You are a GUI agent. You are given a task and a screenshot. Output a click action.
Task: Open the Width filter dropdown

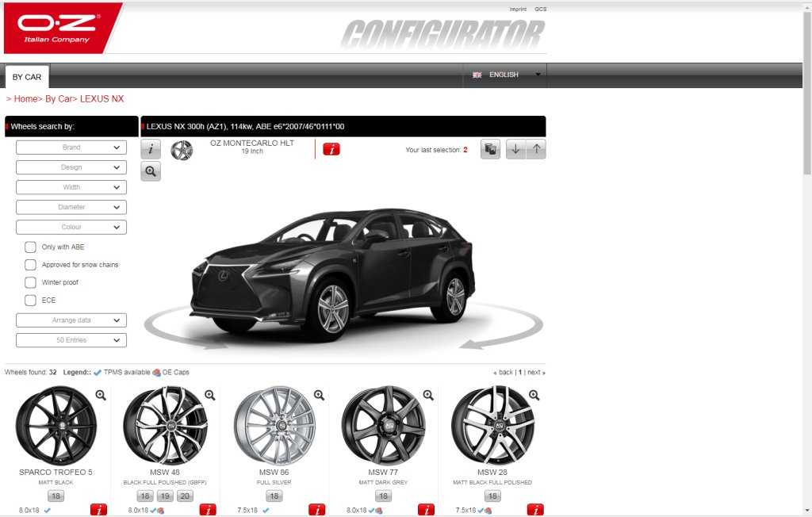pyautogui.click(x=71, y=187)
